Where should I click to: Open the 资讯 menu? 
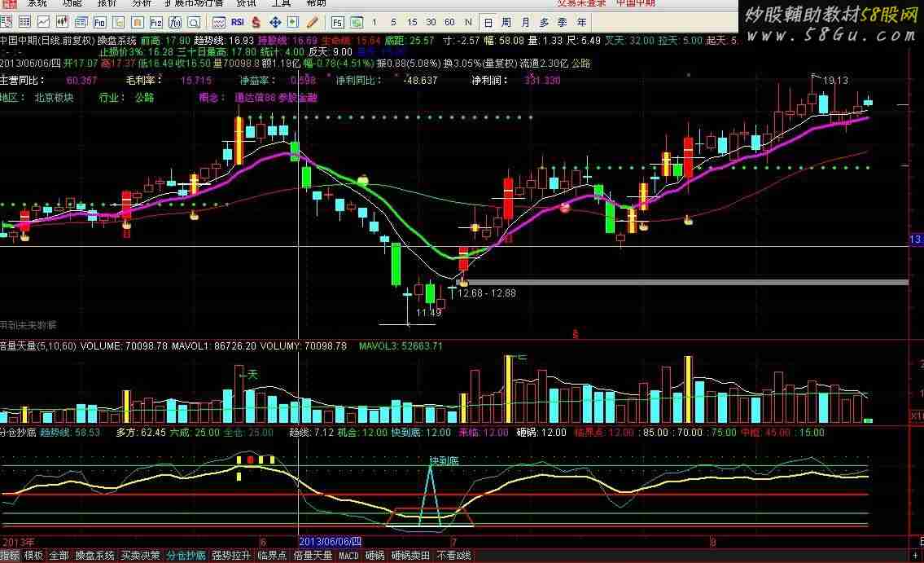[x=247, y=3]
